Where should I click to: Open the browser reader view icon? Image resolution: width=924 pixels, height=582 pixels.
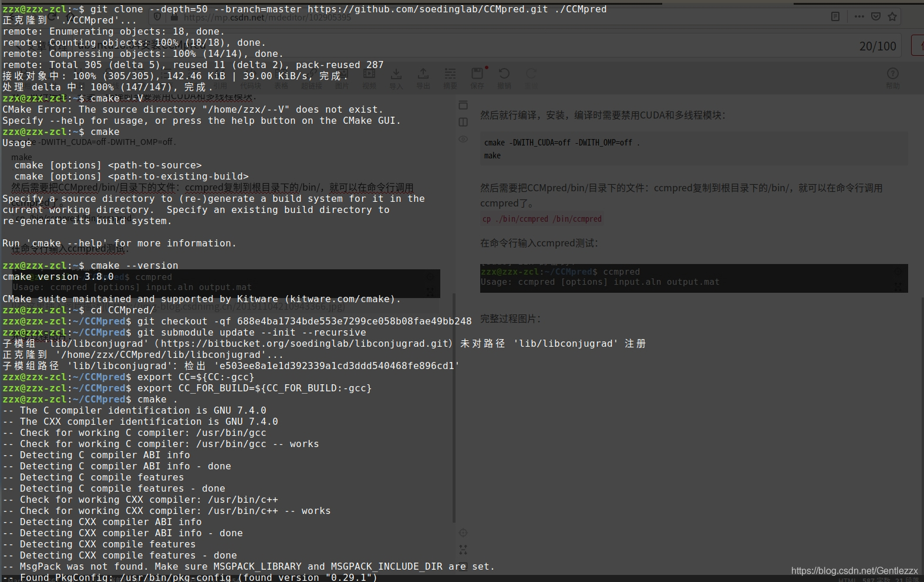click(x=835, y=16)
